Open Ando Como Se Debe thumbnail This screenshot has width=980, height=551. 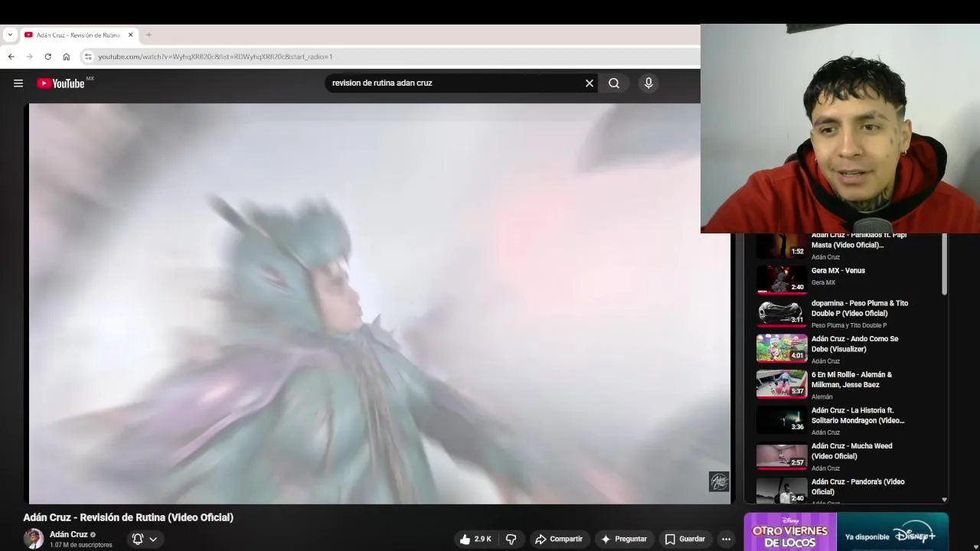(x=782, y=348)
